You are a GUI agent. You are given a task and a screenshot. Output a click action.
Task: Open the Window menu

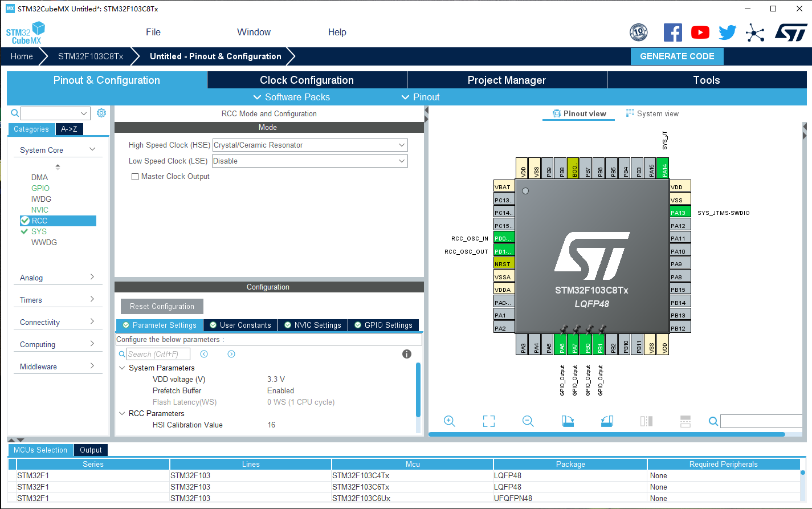(254, 32)
